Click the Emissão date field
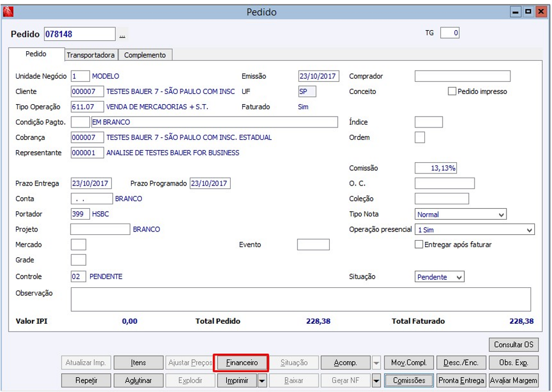The width and height of the screenshot is (552, 392). [318, 76]
